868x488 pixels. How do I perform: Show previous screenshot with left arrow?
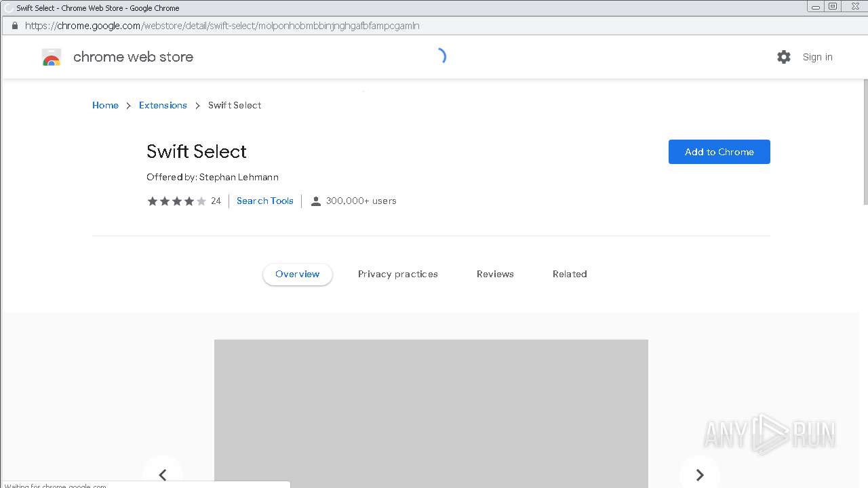pyautogui.click(x=163, y=474)
